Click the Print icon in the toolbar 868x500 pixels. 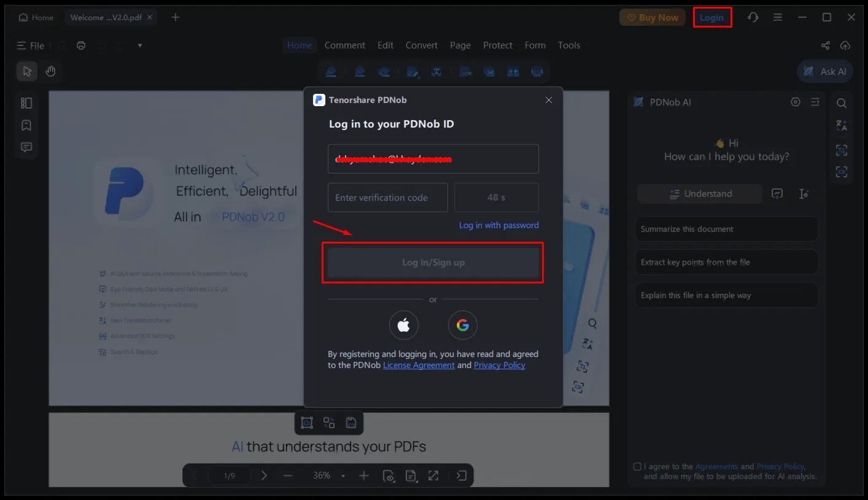(81, 45)
